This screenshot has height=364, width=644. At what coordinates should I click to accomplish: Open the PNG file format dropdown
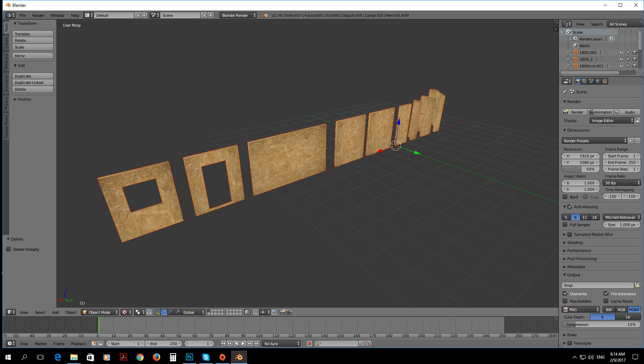pyautogui.click(x=581, y=309)
